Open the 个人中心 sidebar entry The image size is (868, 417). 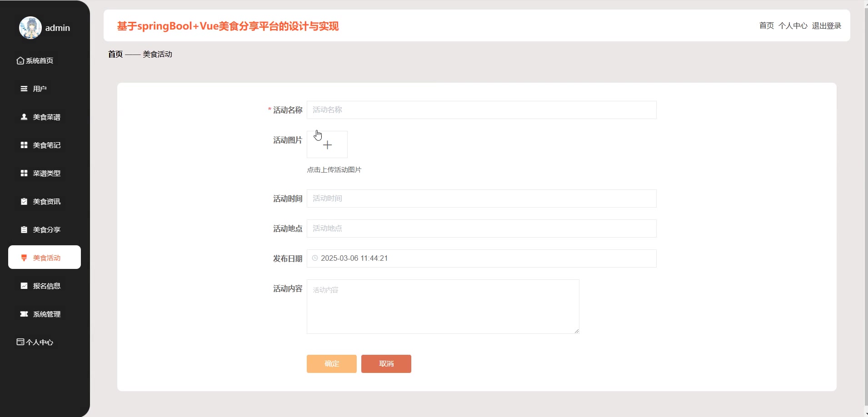click(35, 342)
